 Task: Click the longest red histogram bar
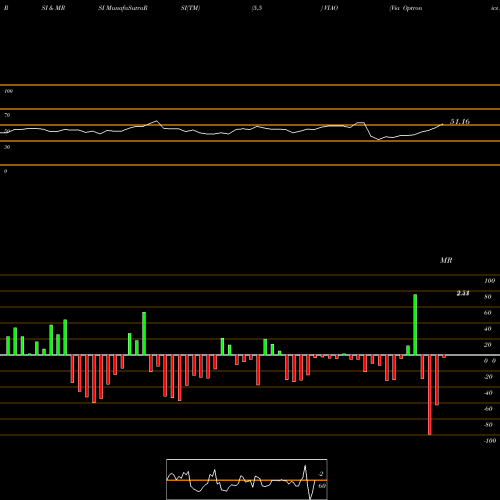(x=429, y=395)
